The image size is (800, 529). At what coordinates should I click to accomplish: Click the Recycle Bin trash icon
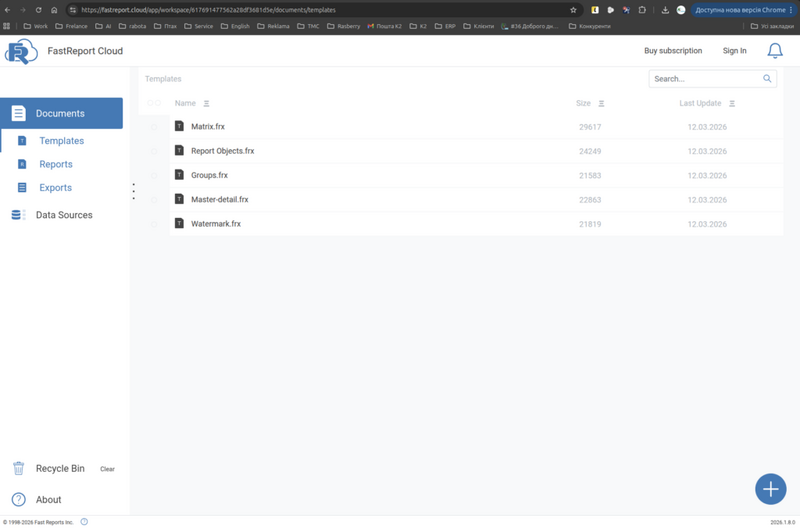18,468
